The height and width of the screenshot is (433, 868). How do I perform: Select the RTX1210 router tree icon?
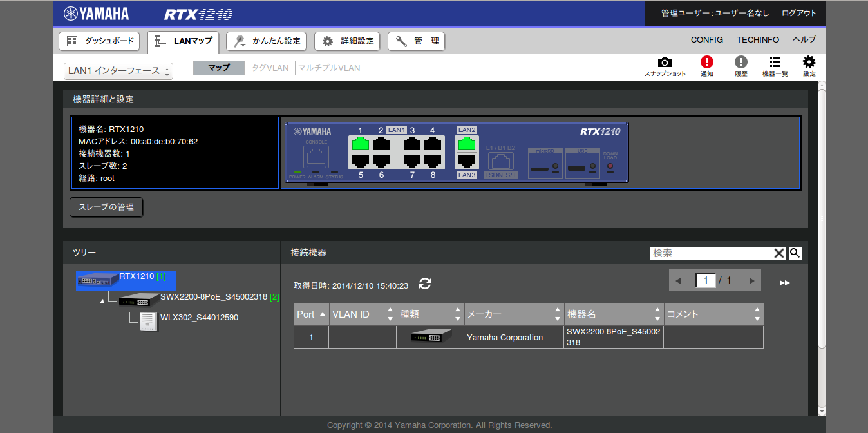(98, 280)
